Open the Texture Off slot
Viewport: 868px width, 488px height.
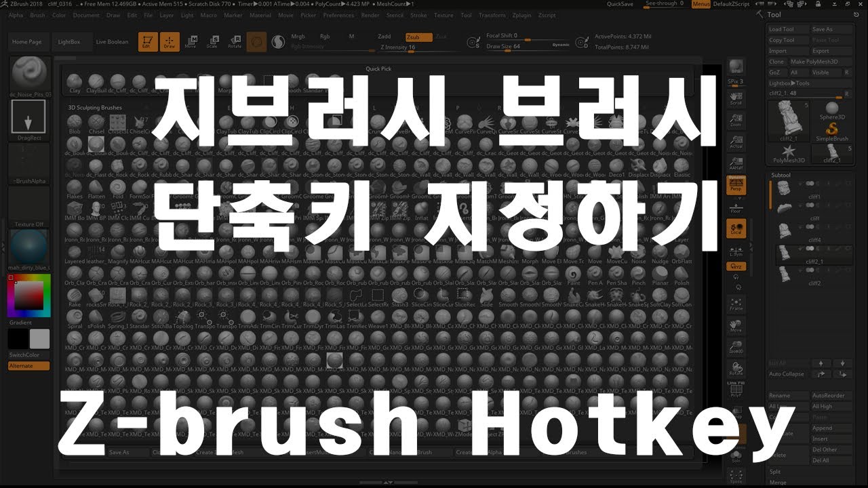(29, 207)
